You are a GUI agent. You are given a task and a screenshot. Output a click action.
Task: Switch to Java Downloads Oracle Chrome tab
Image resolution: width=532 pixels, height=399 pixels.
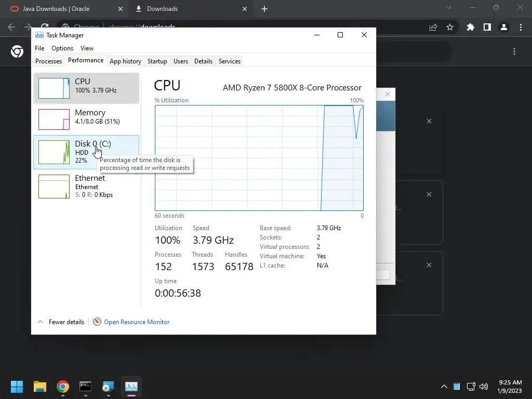coord(66,9)
